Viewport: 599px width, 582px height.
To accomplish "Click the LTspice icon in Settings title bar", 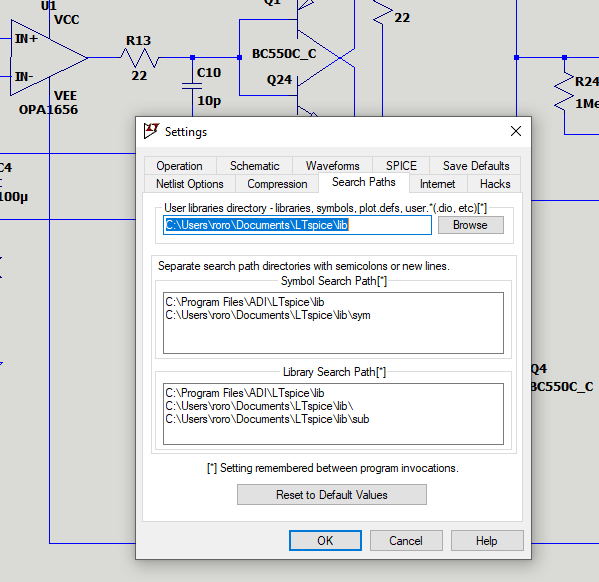I will [151, 131].
